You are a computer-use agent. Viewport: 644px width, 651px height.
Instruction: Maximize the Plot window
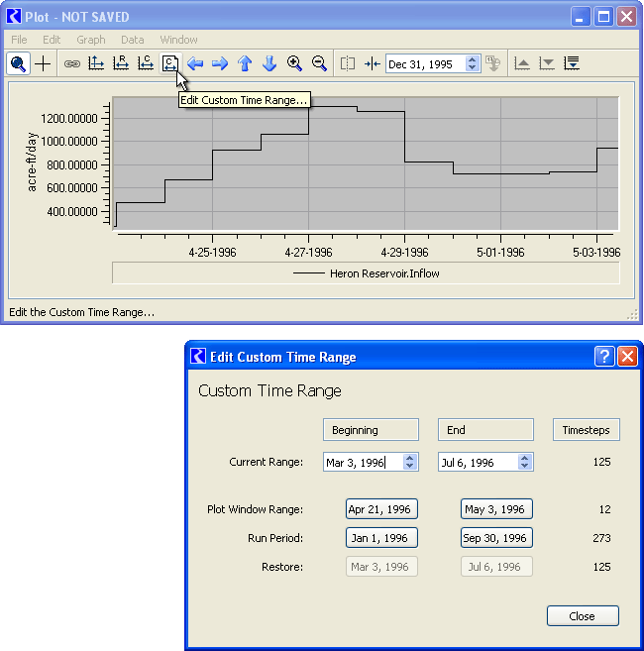click(x=603, y=17)
